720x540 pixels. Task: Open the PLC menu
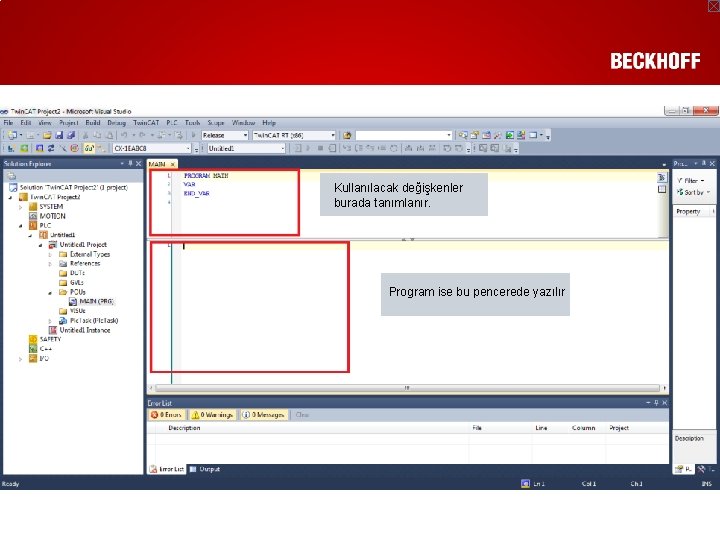pos(172,123)
